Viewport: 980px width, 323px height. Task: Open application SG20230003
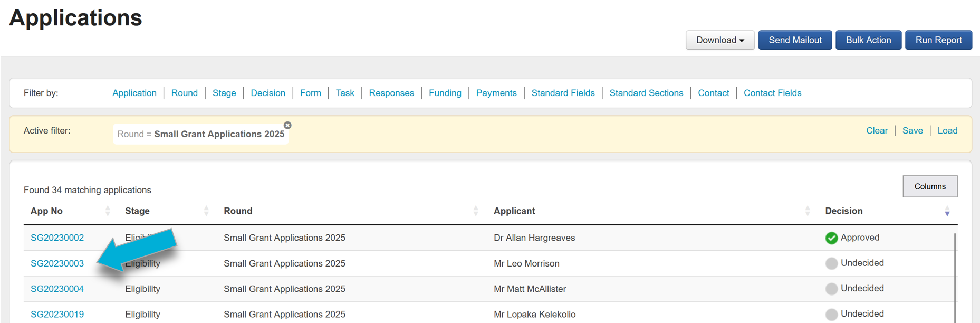coord(57,263)
